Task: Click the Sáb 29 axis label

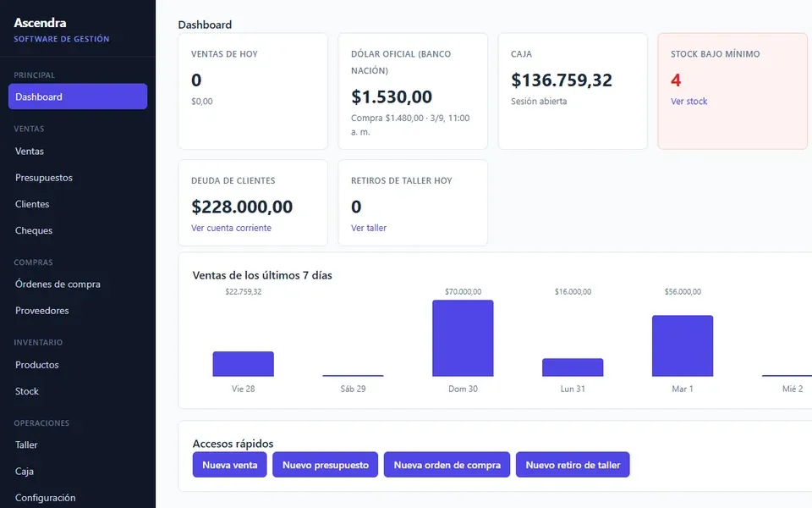Action: pos(354,389)
